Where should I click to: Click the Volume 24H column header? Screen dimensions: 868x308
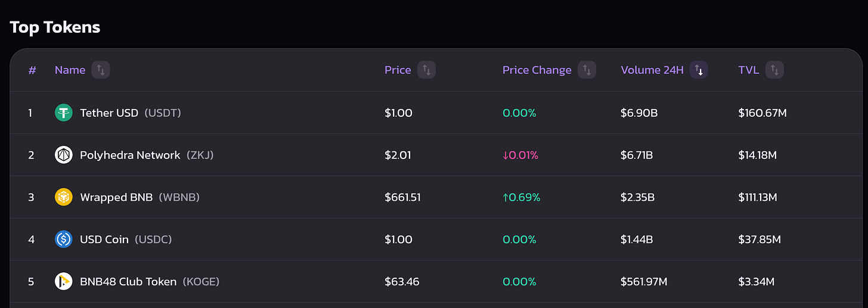coord(652,70)
